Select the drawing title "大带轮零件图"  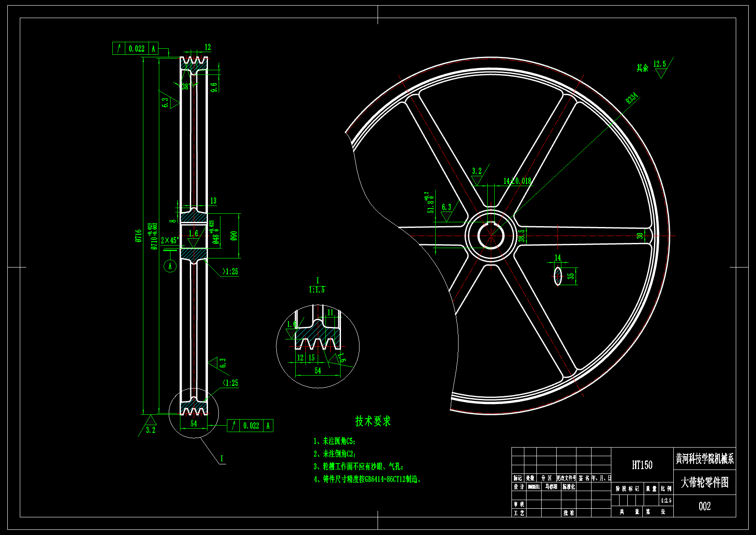click(x=705, y=482)
